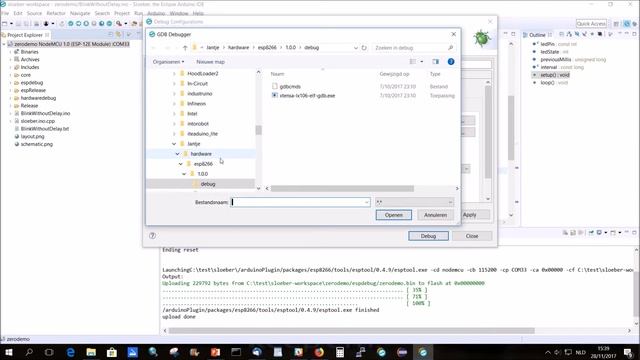Image resolution: width=640 pixels, height=360 pixels.
Task: Click the Bestandsnaam input field
Action: [300, 202]
